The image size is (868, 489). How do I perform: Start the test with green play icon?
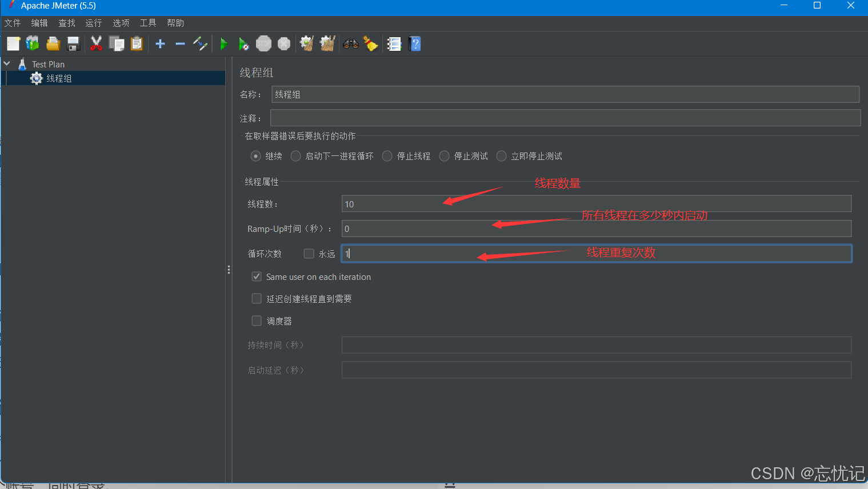tap(223, 43)
